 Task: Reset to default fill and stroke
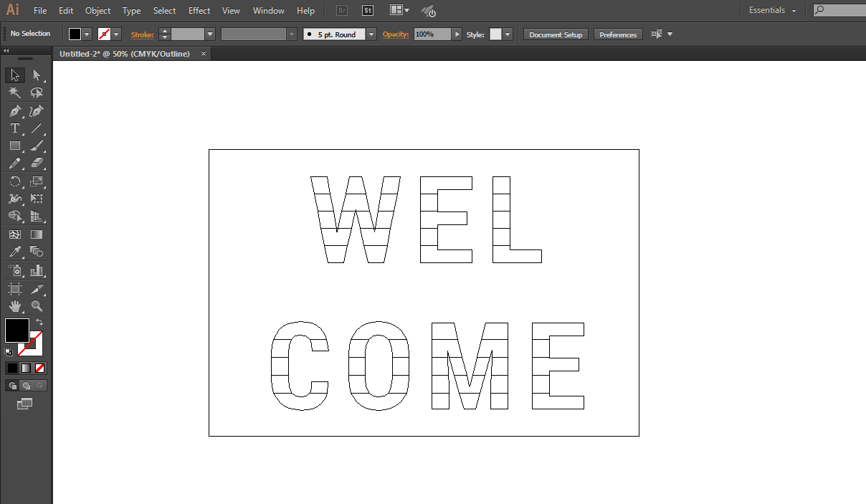click(8, 351)
